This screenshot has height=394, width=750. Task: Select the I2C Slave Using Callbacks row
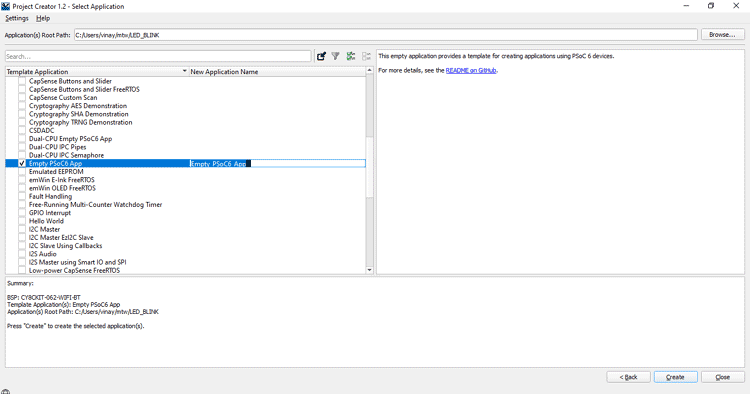click(66, 246)
